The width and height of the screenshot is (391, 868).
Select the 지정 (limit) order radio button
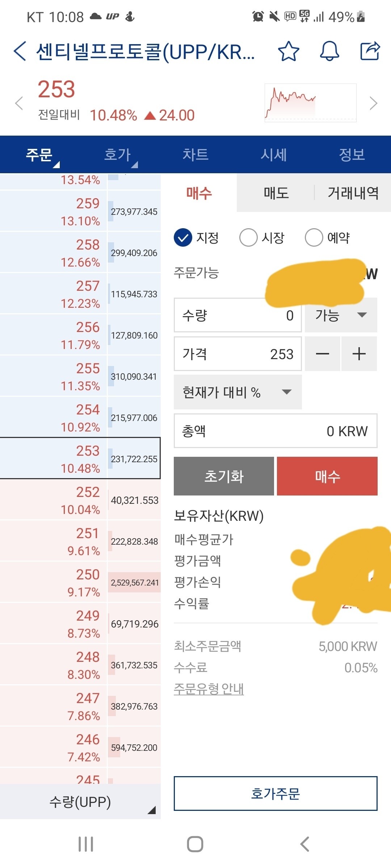pyautogui.click(x=184, y=238)
